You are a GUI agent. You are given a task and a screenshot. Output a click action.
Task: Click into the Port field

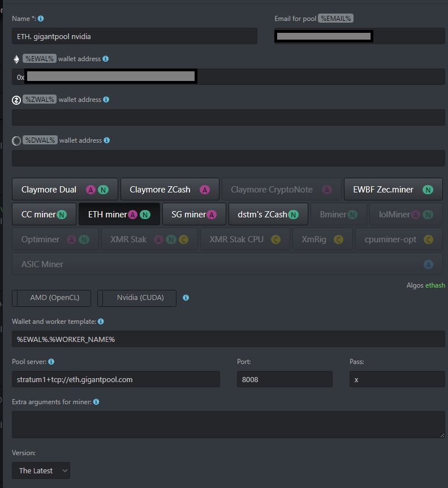(284, 379)
